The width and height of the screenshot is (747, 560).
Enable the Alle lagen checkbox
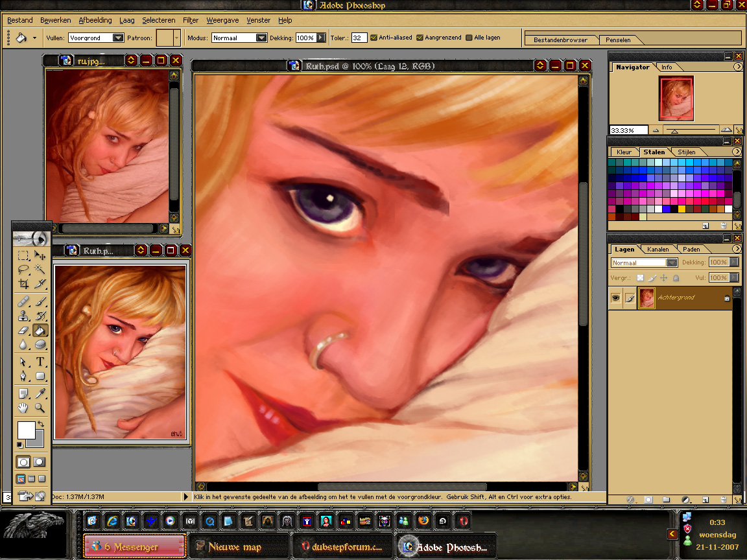pyautogui.click(x=469, y=38)
